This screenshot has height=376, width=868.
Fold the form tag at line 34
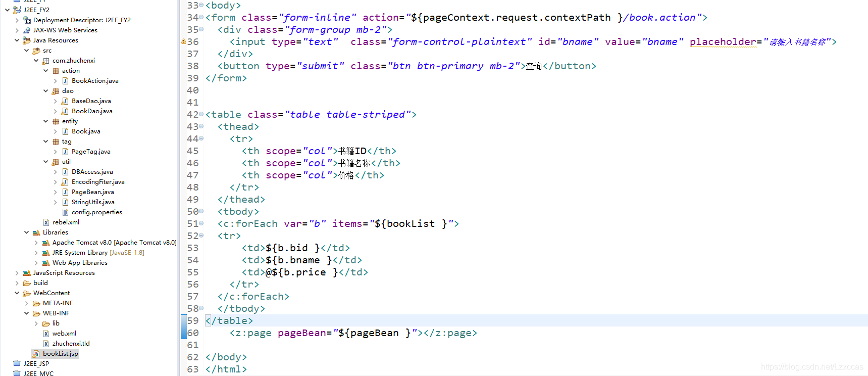click(201, 17)
